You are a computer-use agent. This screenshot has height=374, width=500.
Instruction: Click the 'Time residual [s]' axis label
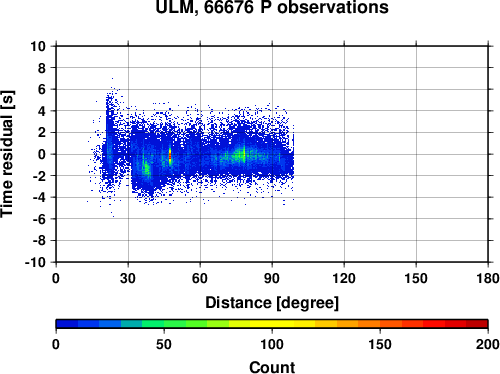pyautogui.click(x=7, y=154)
